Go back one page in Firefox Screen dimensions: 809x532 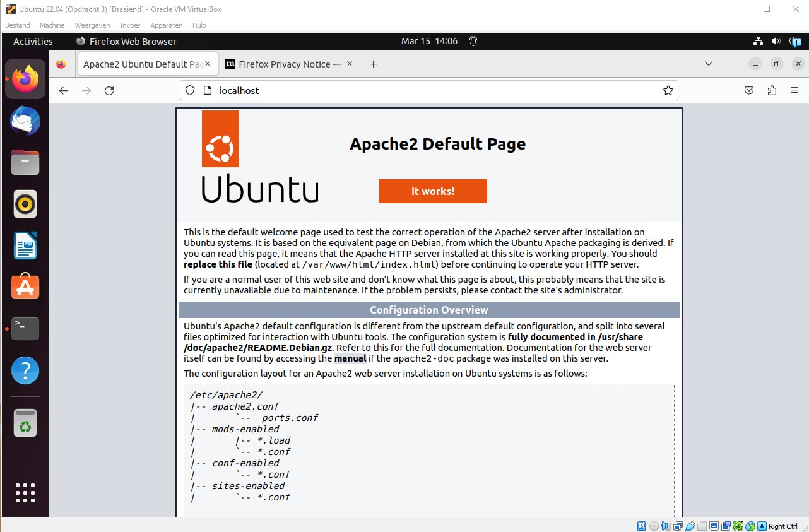coord(64,90)
